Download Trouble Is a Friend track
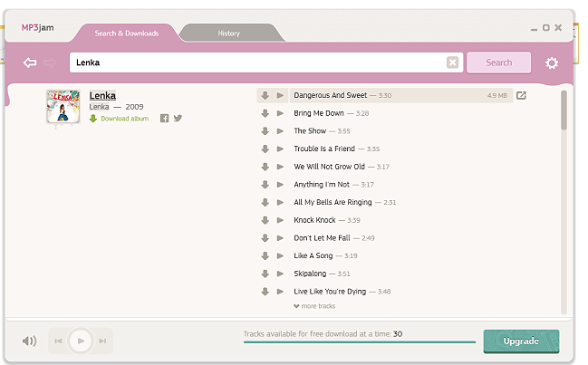The image size is (588, 365). coord(265,149)
